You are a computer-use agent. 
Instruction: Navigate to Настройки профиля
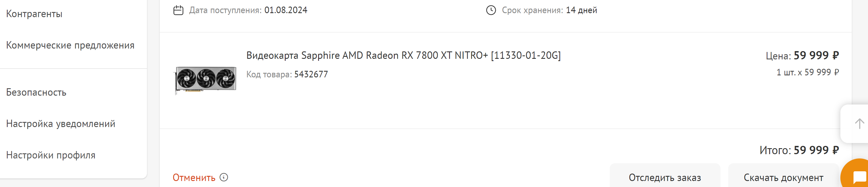coord(51,155)
